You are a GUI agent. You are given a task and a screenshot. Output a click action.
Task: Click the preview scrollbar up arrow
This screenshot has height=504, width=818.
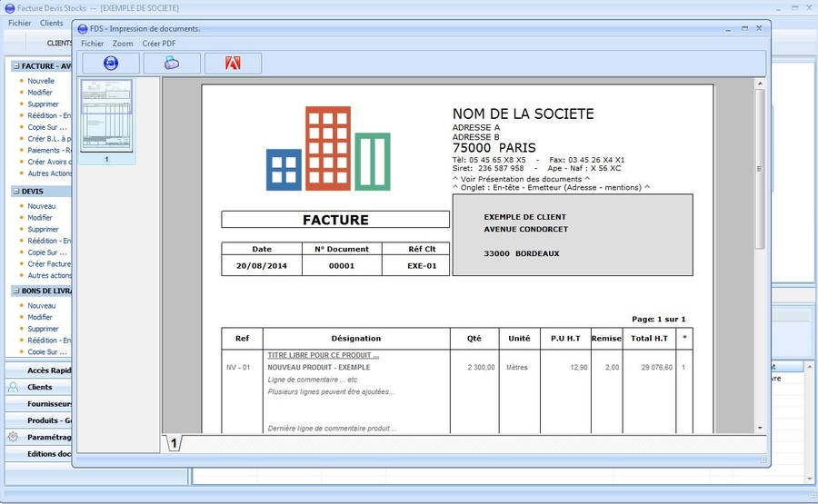[x=760, y=84]
